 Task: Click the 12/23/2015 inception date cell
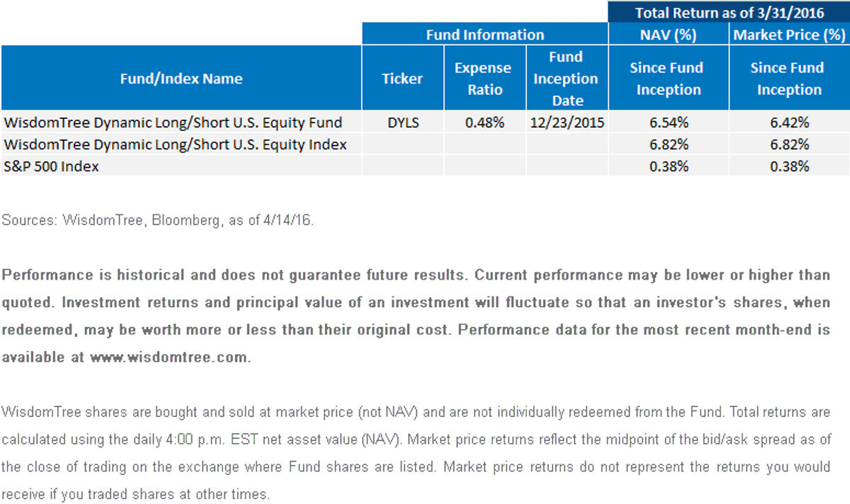pyautogui.click(x=567, y=122)
